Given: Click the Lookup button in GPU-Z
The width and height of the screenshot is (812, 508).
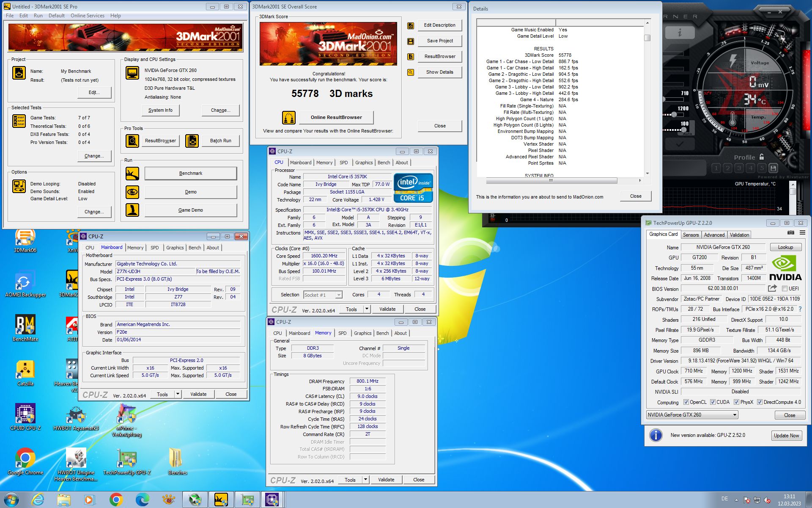Looking at the screenshot, I should [x=785, y=247].
